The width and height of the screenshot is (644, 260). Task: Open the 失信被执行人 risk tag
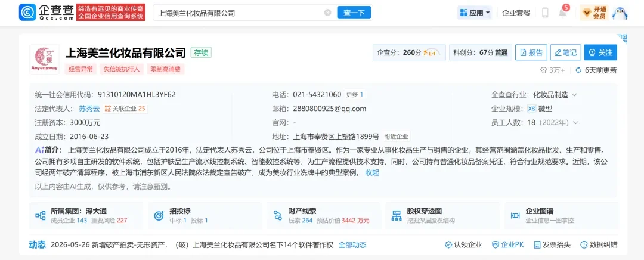pos(121,69)
